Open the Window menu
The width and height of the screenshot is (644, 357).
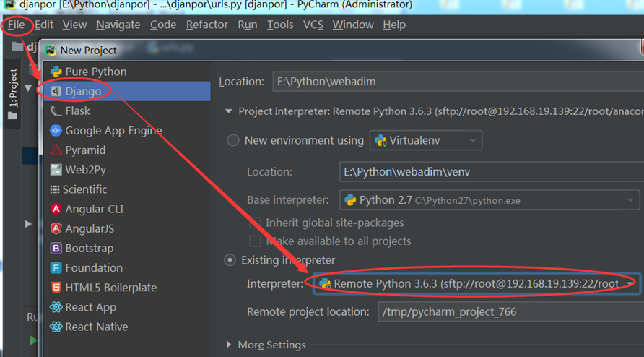coord(353,25)
